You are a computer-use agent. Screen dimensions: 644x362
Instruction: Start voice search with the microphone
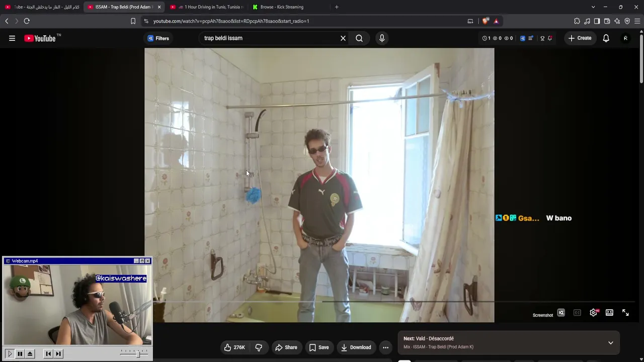[x=382, y=38]
